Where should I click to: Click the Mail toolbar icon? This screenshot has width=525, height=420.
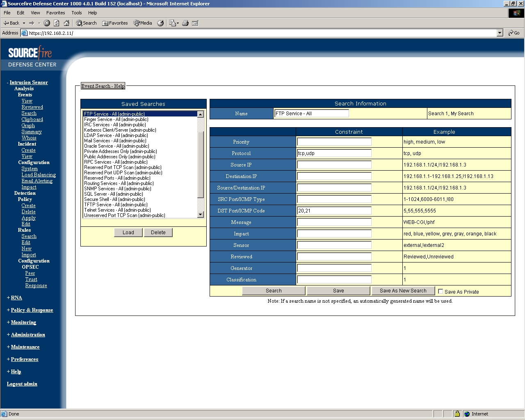pos(172,23)
